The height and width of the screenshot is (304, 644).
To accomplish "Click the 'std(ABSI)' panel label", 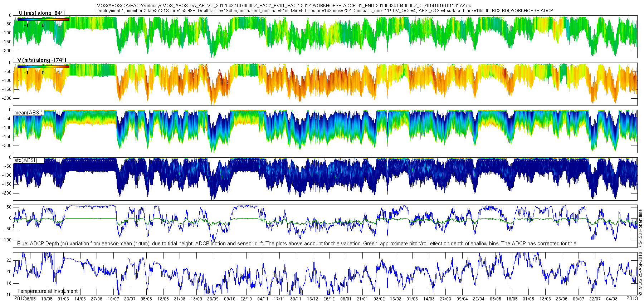I will [x=26, y=160].
